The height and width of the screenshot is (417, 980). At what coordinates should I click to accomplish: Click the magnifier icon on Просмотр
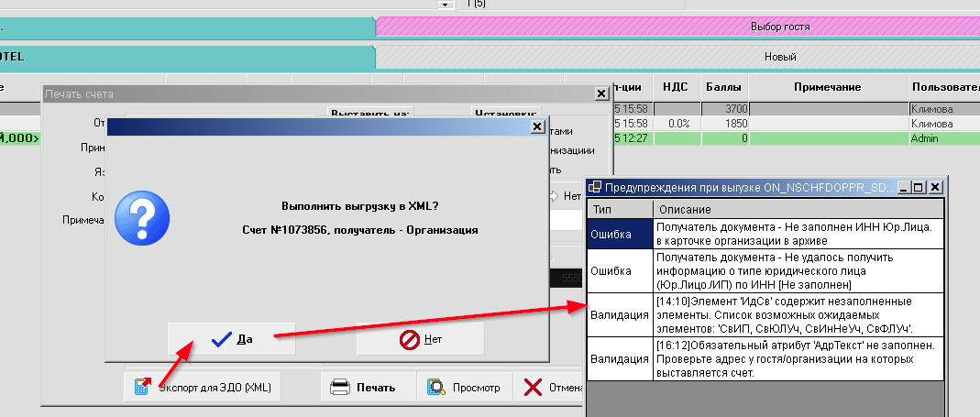click(x=436, y=388)
